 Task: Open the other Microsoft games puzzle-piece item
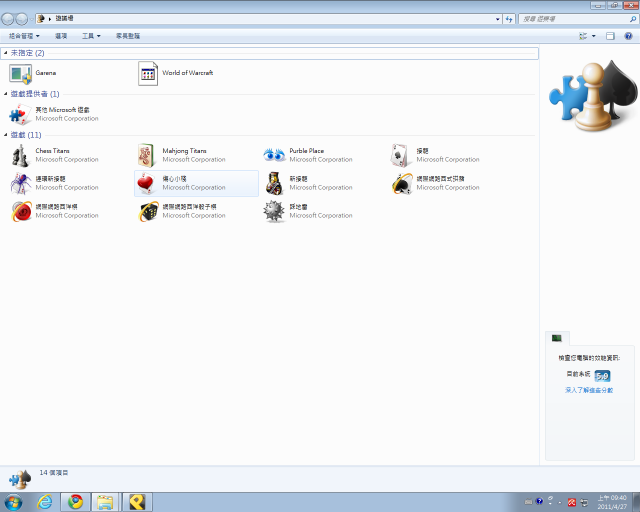click(x=54, y=114)
